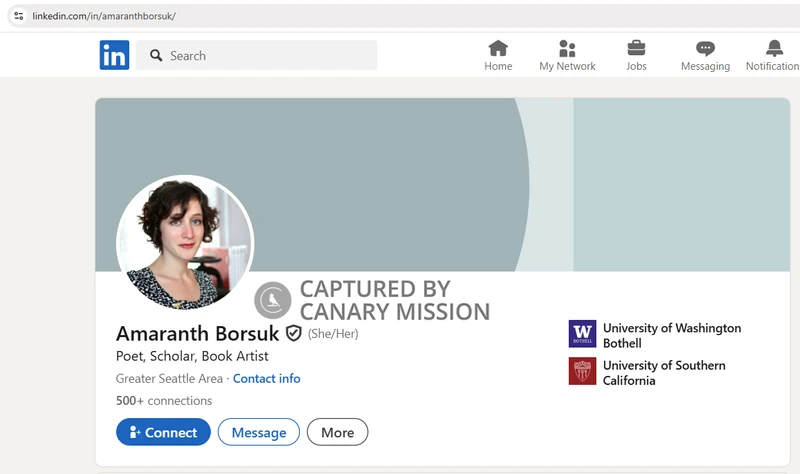
Task: Open Amaranth Borsuk's profile photo
Action: [x=185, y=242]
